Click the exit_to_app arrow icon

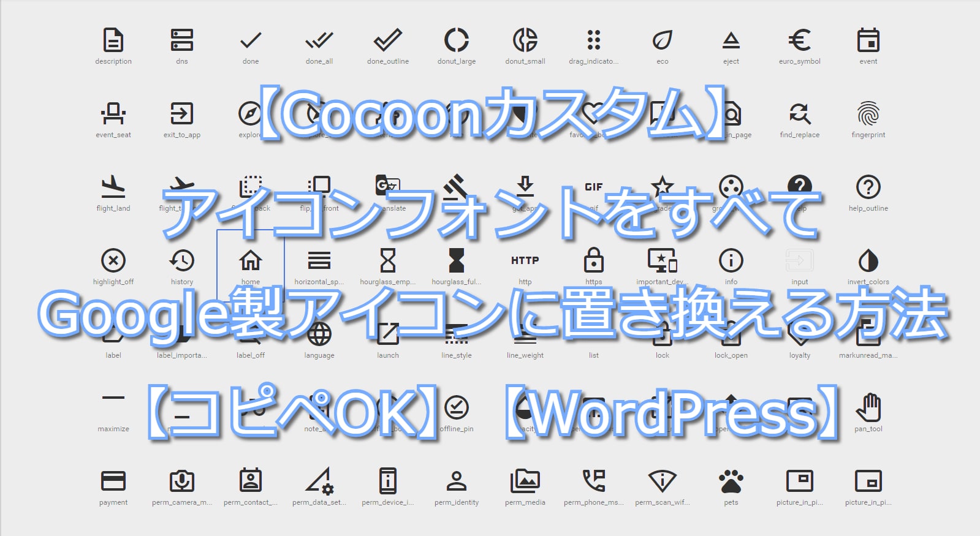tap(182, 113)
